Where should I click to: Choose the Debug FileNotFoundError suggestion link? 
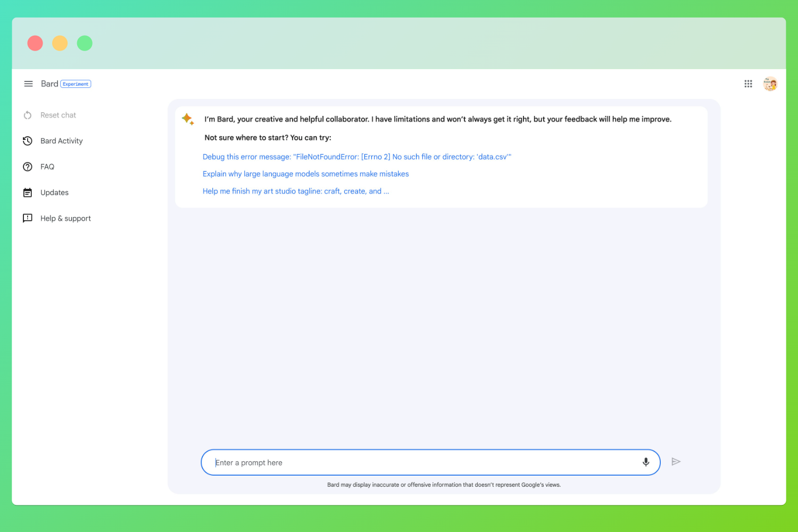[356, 157]
